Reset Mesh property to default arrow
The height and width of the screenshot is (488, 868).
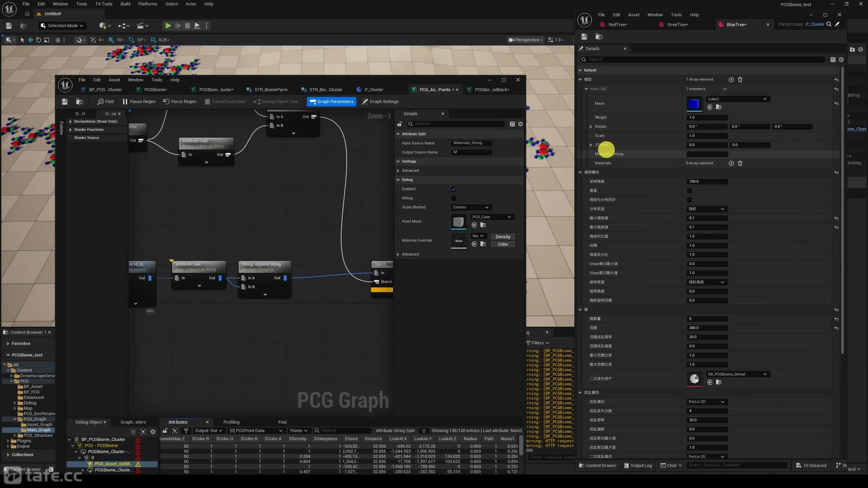pyautogui.click(x=836, y=104)
